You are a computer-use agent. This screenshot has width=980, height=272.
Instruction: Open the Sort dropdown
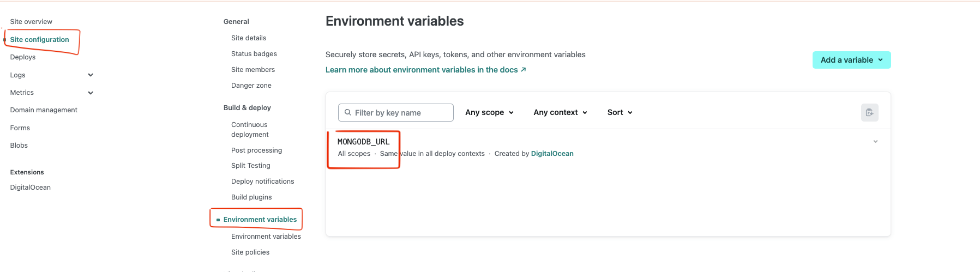point(620,112)
